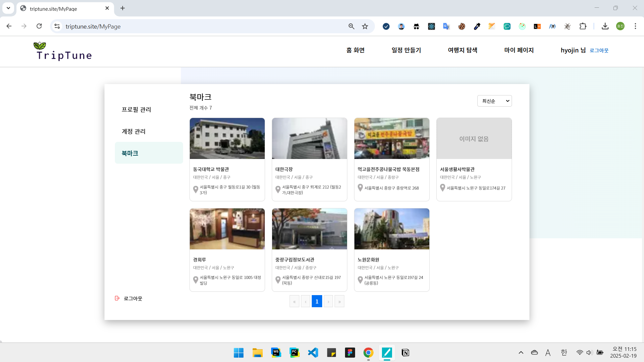Screen dimensions: 644x362
Task: Open the Chrome downloads icon
Action: point(605,26)
